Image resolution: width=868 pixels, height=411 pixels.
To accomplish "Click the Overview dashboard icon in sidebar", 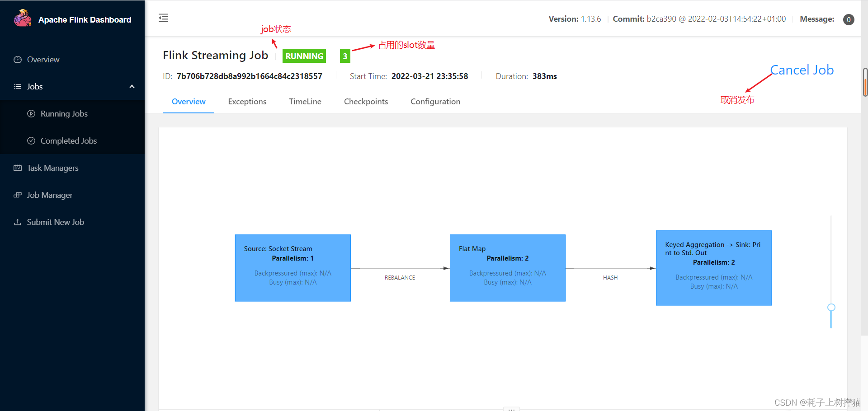I will tap(18, 60).
